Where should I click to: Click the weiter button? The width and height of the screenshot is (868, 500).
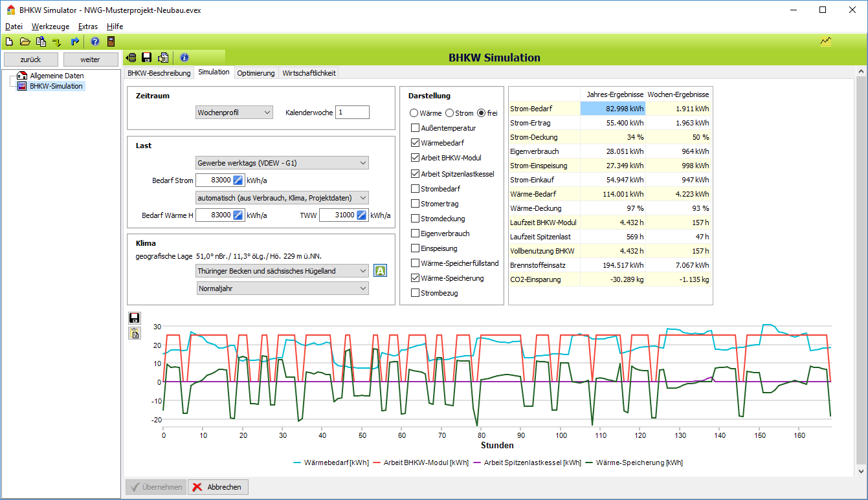pos(90,60)
